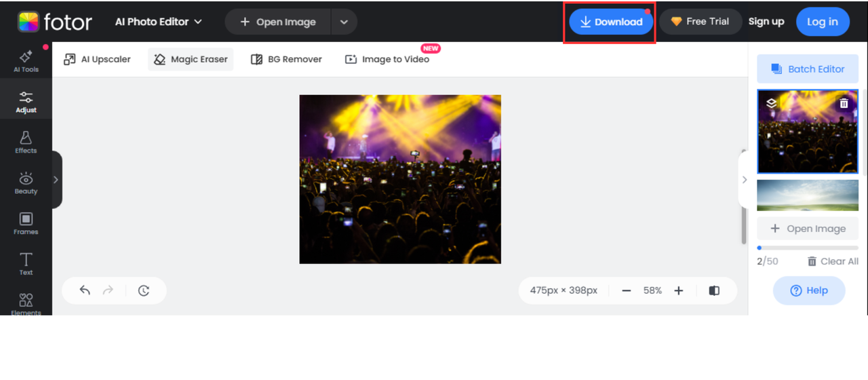
Task: Expand the AI Photo Editor dropdown
Action: pyautogui.click(x=159, y=22)
